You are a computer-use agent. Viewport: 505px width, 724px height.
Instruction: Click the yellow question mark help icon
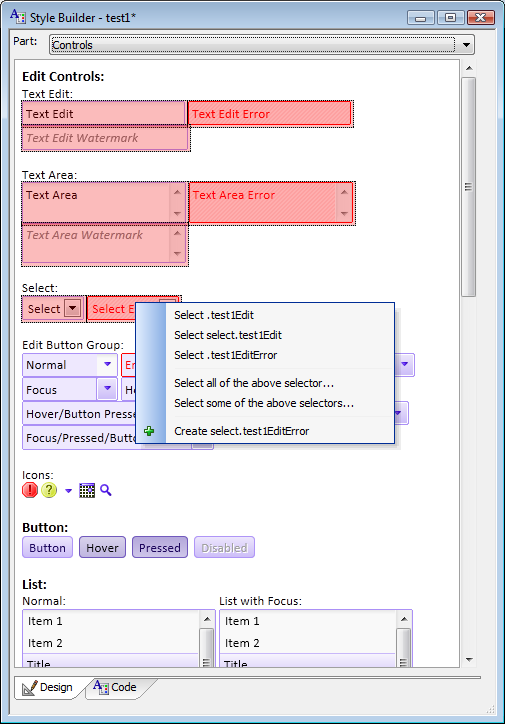click(49, 490)
